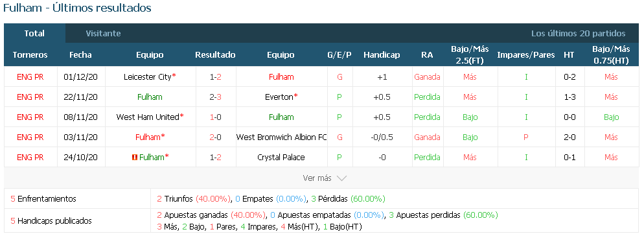This screenshot has height=236, width=644.
Task: Click the ENG PR tournament on 01/12/20 row
Action: pyautogui.click(x=30, y=77)
